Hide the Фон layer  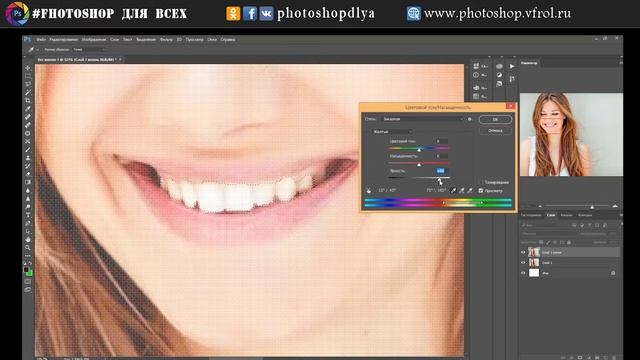pyautogui.click(x=523, y=273)
